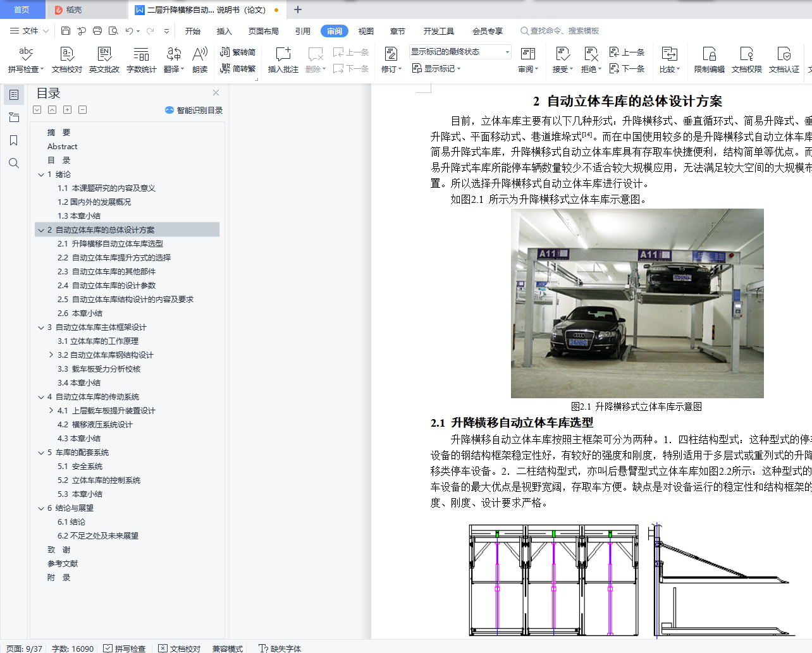This screenshot has width=812, height=653.
Task: Click the bookmark icon in left sidebar
Action: [x=14, y=140]
